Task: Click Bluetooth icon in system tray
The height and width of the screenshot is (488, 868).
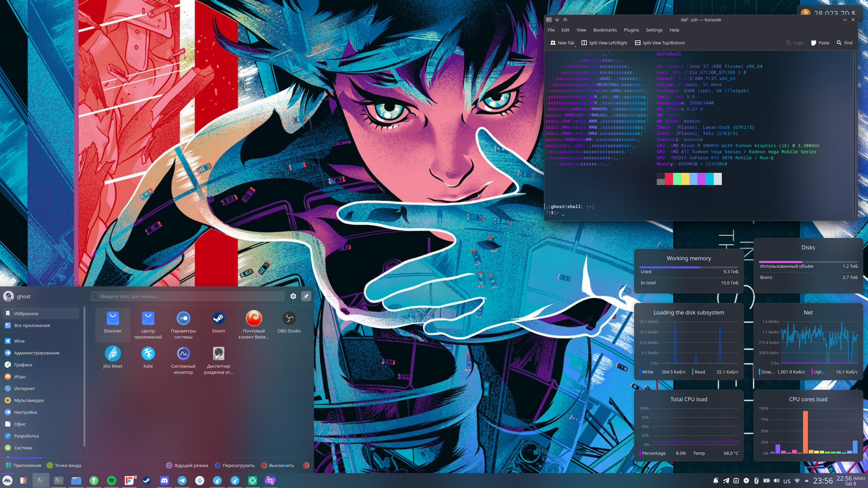Action: click(x=756, y=481)
